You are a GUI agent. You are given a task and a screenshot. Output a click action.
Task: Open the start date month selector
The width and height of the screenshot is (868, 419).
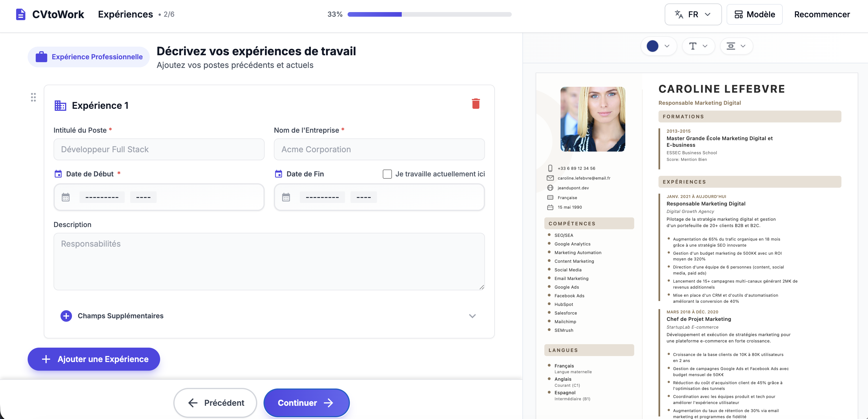click(x=102, y=197)
